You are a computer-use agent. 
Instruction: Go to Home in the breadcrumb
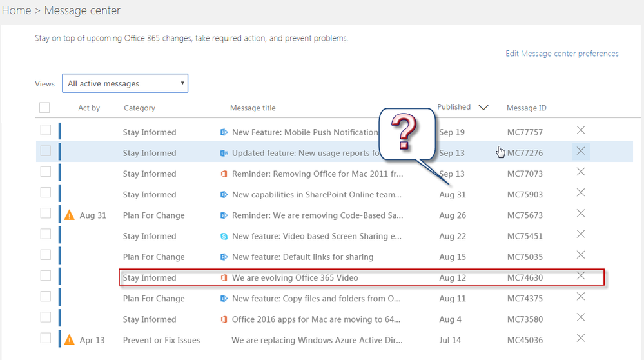[x=16, y=10]
